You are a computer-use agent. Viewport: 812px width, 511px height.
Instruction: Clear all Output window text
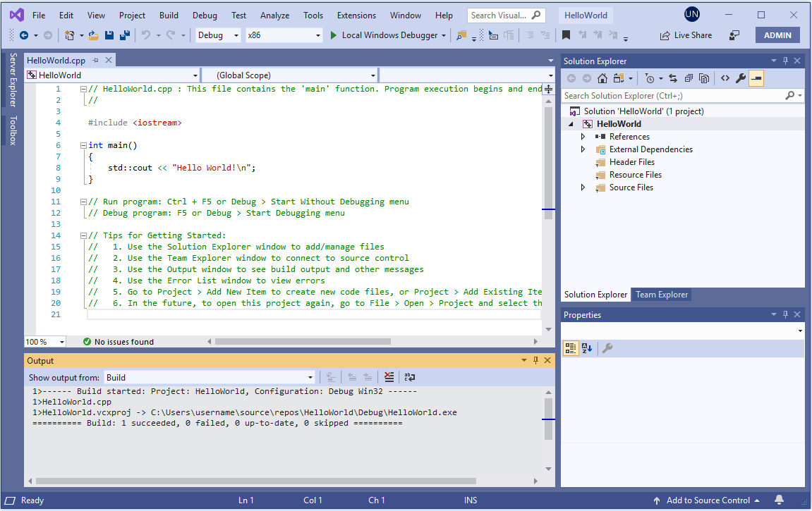tap(389, 377)
